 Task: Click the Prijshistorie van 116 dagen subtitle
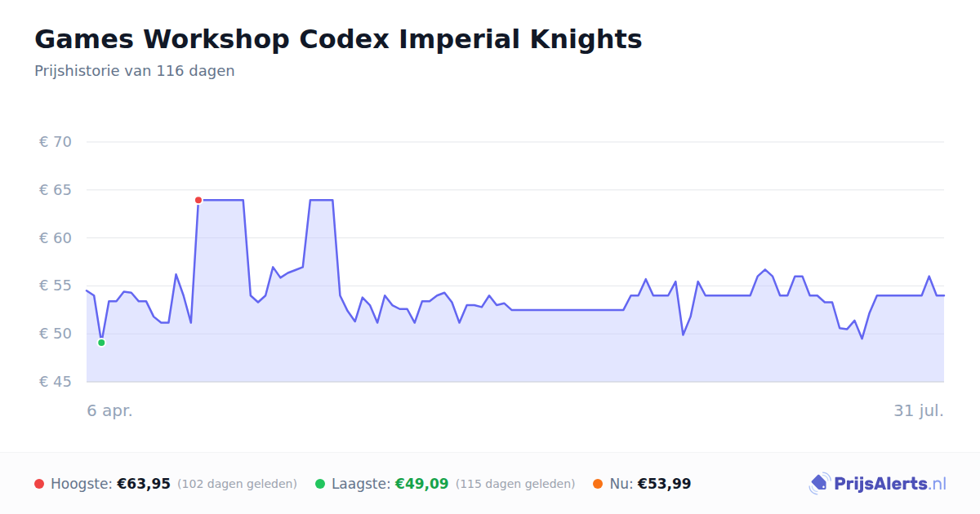click(x=135, y=71)
